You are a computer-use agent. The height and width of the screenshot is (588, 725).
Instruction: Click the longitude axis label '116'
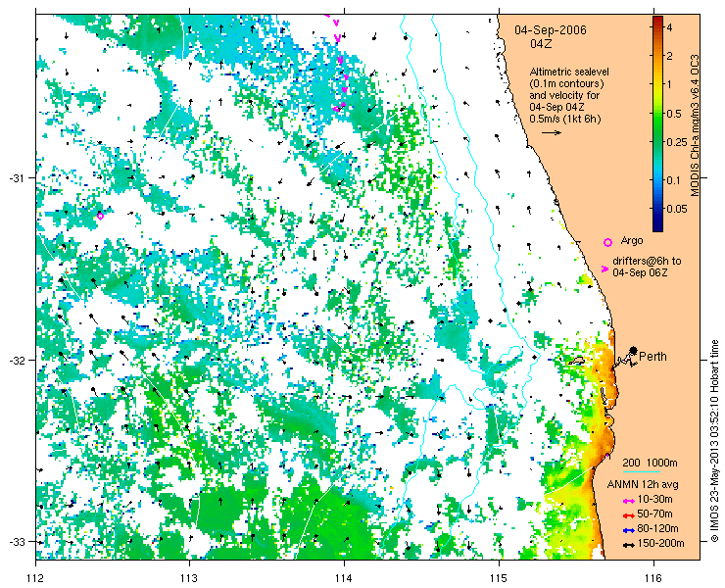tap(653, 578)
